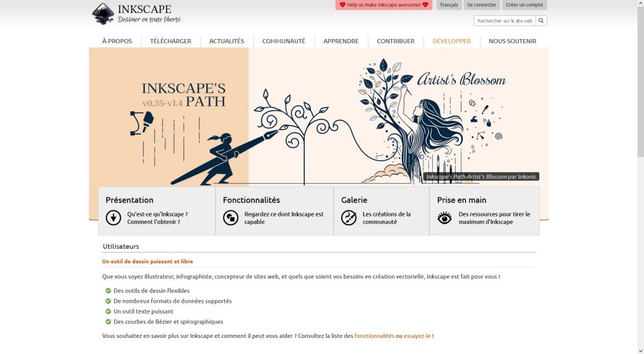Click 'Des outils de dessin flexibles' list item
Viewport: 644px width, 354px height.
pyautogui.click(x=152, y=291)
